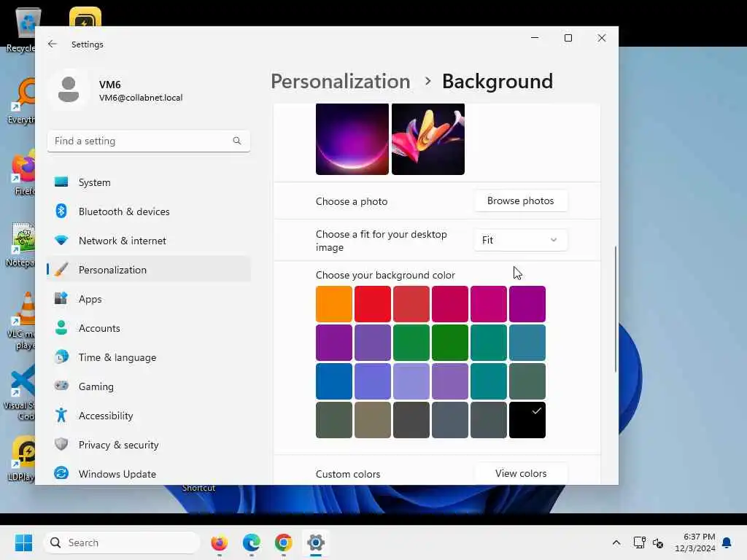Open Apps settings
Screen dimensions: 747x560
click(148, 298)
